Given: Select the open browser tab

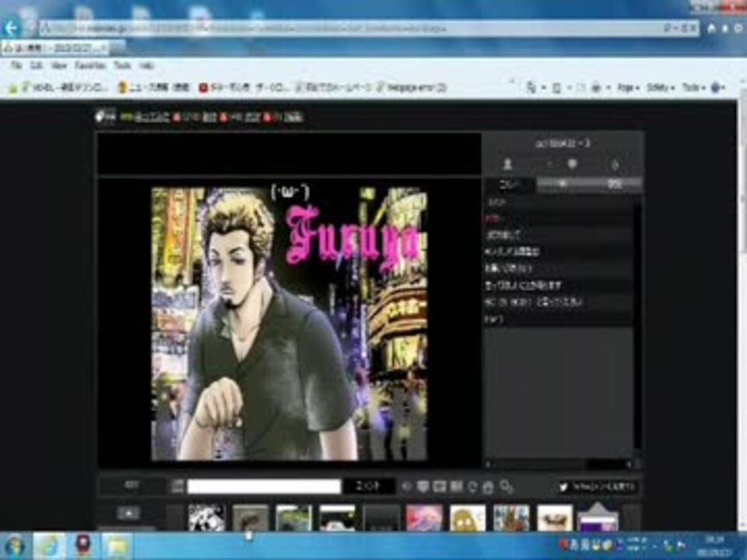Looking at the screenshot, I should [x=56, y=48].
